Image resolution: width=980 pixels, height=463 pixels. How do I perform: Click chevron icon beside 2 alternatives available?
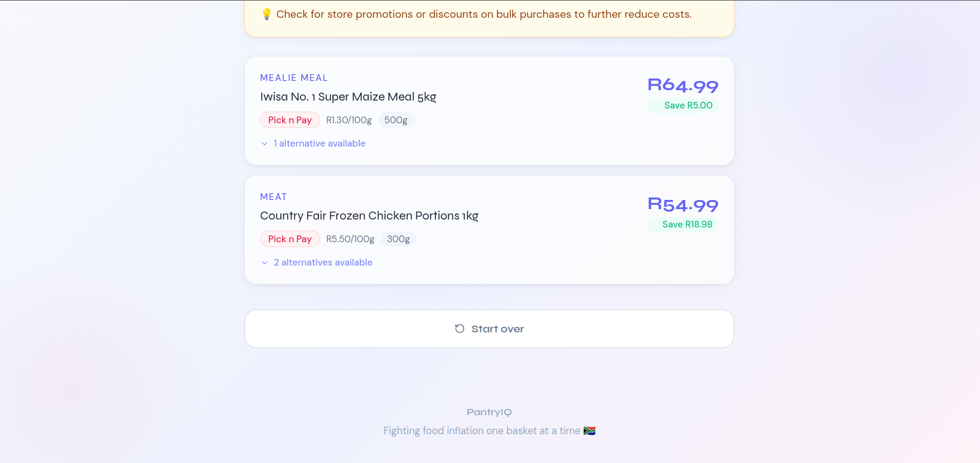[x=264, y=262]
